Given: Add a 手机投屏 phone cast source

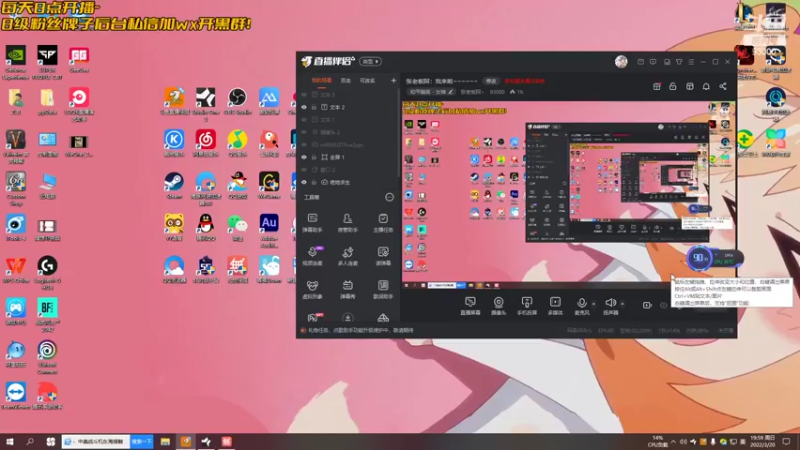Looking at the screenshot, I should [527, 306].
